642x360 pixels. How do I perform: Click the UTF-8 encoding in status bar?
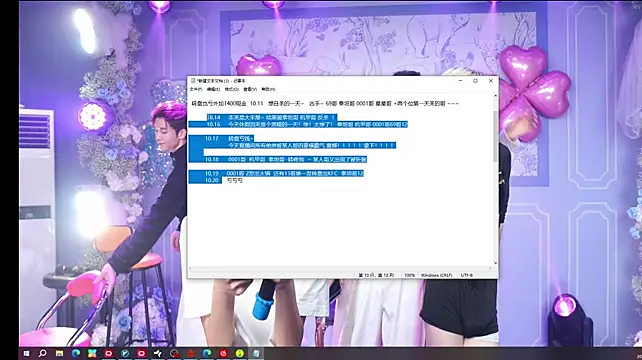467,275
